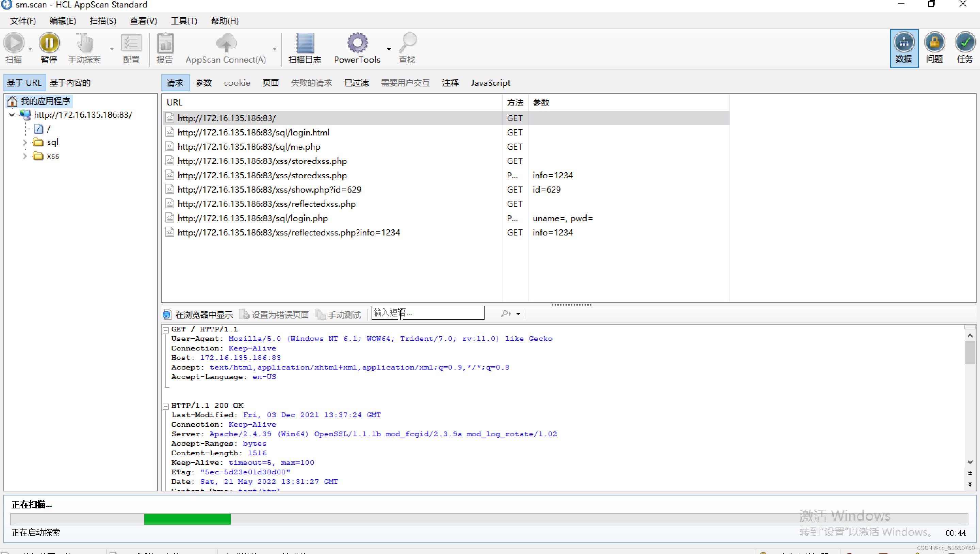Open the 编辑(E) menu
This screenshot has width=980, height=554.
tap(63, 21)
